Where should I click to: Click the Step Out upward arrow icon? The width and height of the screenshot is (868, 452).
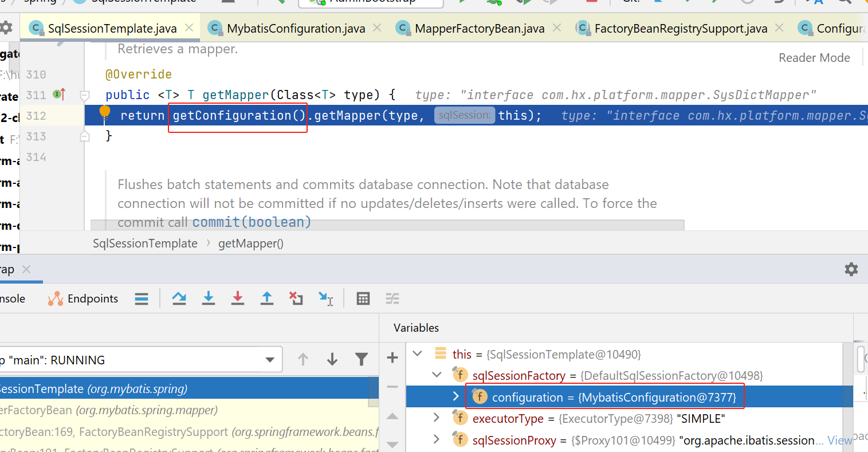click(x=267, y=298)
